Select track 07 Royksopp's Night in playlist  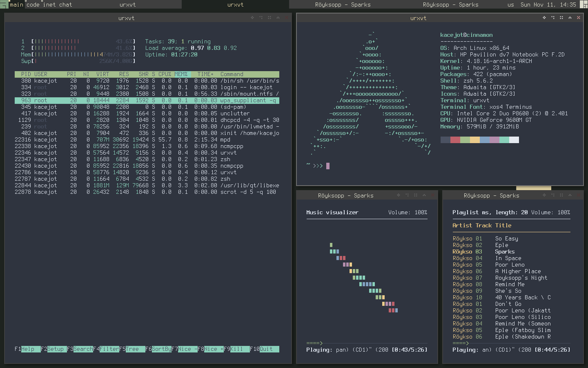511,278
